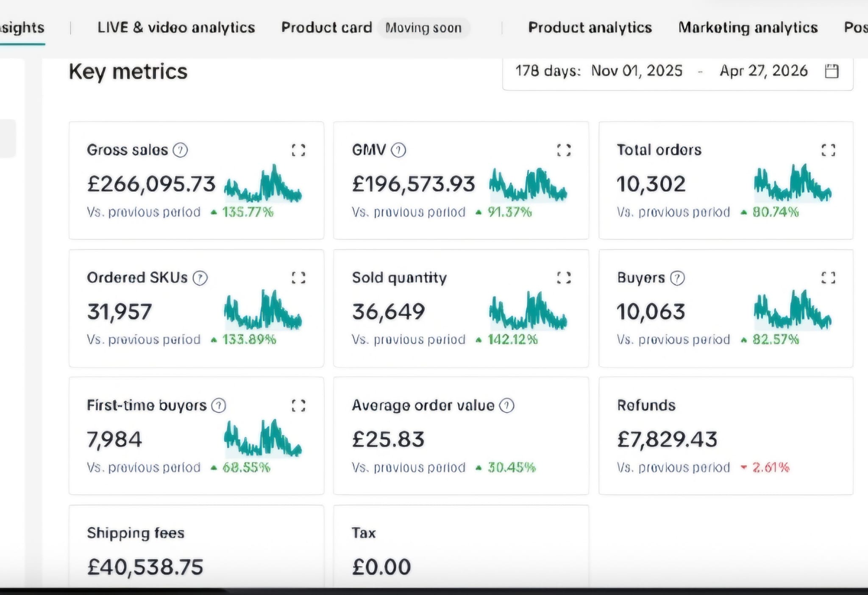Click the £196,573.93 GMV value
Image resolution: width=868 pixels, height=595 pixels.
[x=414, y=184]
